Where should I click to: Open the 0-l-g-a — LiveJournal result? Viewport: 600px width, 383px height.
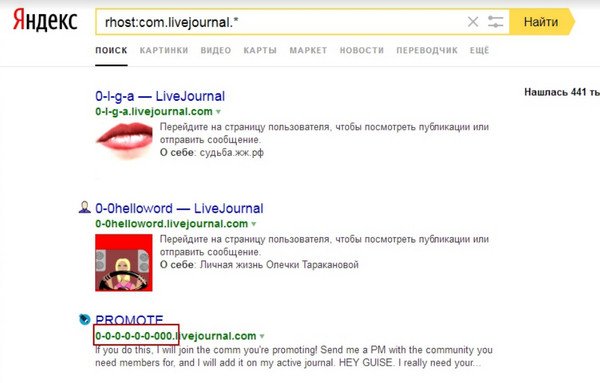tap(160, 96)
